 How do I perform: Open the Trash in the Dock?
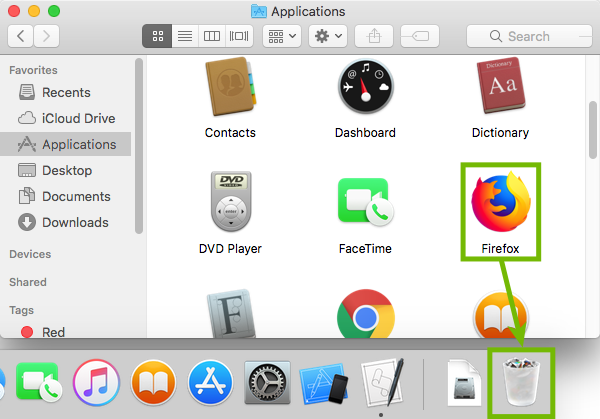pos(521,382)
